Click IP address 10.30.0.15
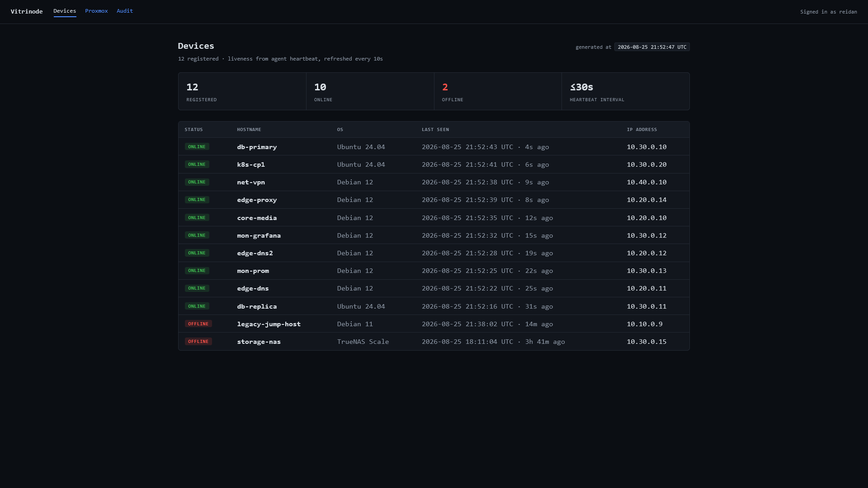Screen dimensions: 868x488 [646, 342]
